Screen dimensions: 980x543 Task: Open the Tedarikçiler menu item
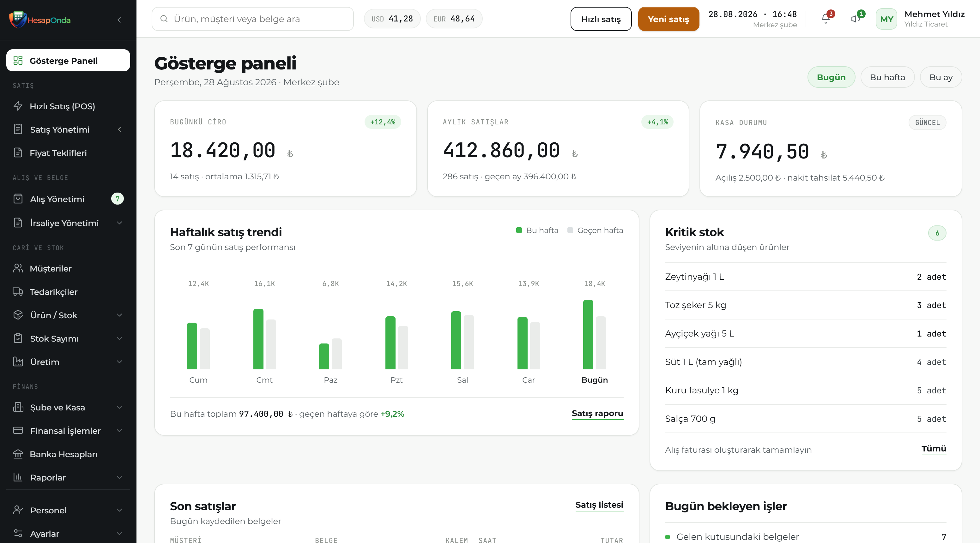tap(68, 292)
